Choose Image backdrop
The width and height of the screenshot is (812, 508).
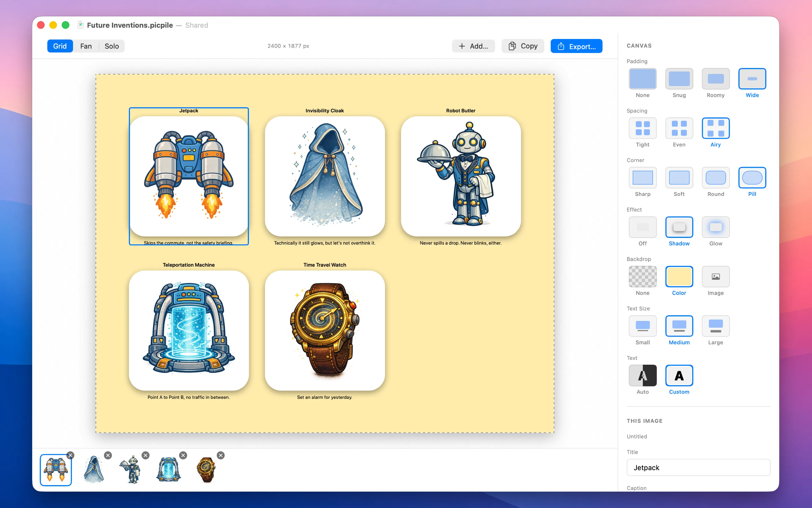(x=715, y=277)
